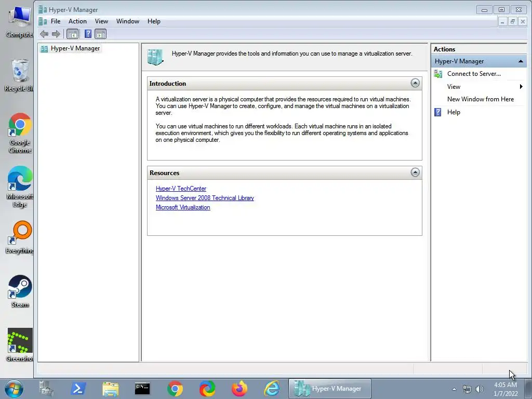Click the Resources section heading text
532x399 pixels.
tap(165, 172)
